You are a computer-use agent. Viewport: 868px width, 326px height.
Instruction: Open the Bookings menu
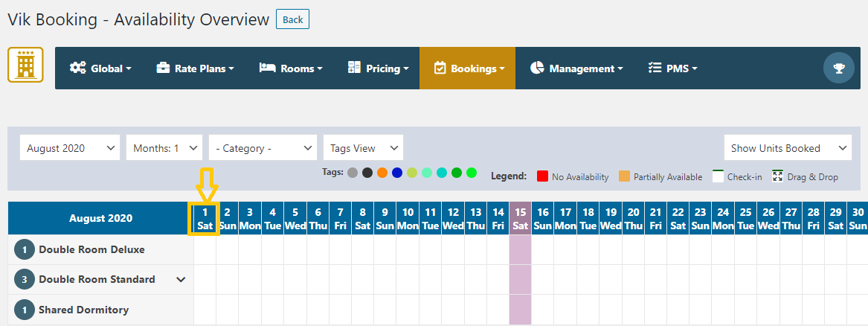[468, 68]
